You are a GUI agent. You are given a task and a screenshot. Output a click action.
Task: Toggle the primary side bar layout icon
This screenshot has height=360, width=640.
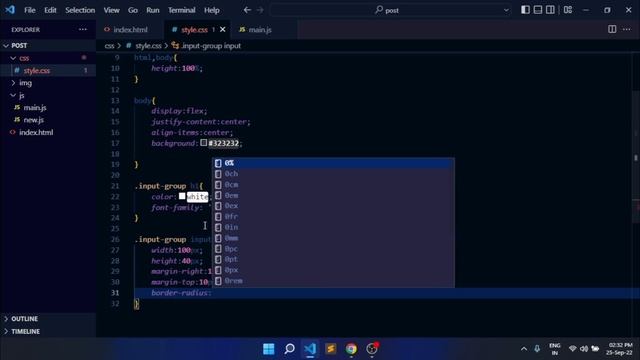tap(525, 10)
